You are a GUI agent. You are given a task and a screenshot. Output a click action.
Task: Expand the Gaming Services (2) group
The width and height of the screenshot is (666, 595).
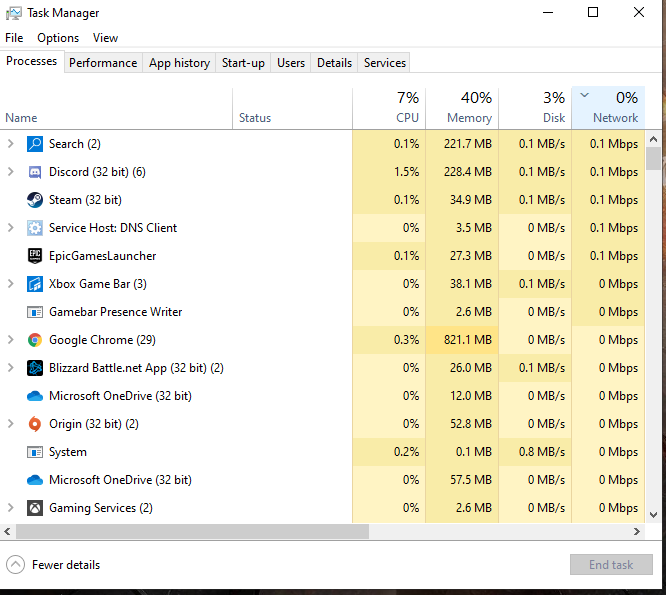point(11,508)
